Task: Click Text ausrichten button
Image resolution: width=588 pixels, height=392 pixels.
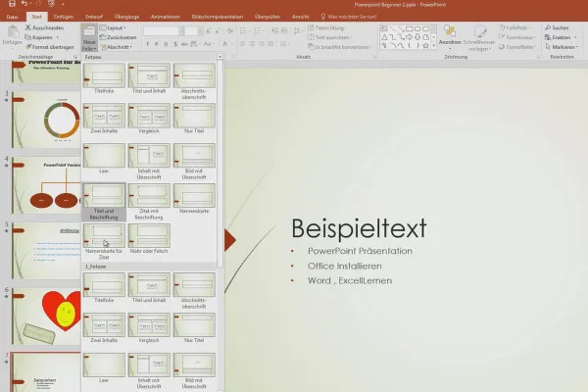Action: 330,37
